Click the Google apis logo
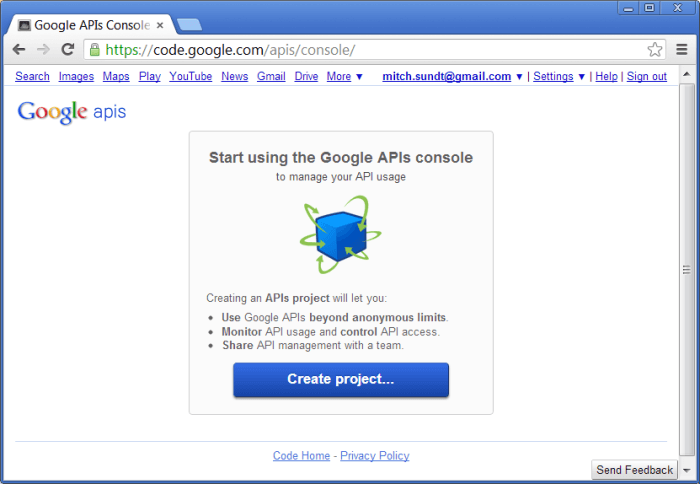 tap(72, 112)
